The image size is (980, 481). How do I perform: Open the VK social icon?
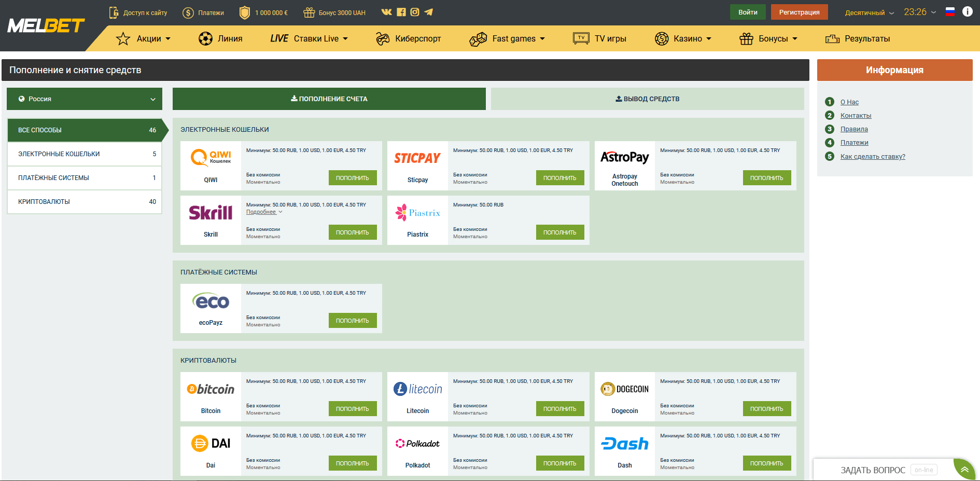click(386, 12)
